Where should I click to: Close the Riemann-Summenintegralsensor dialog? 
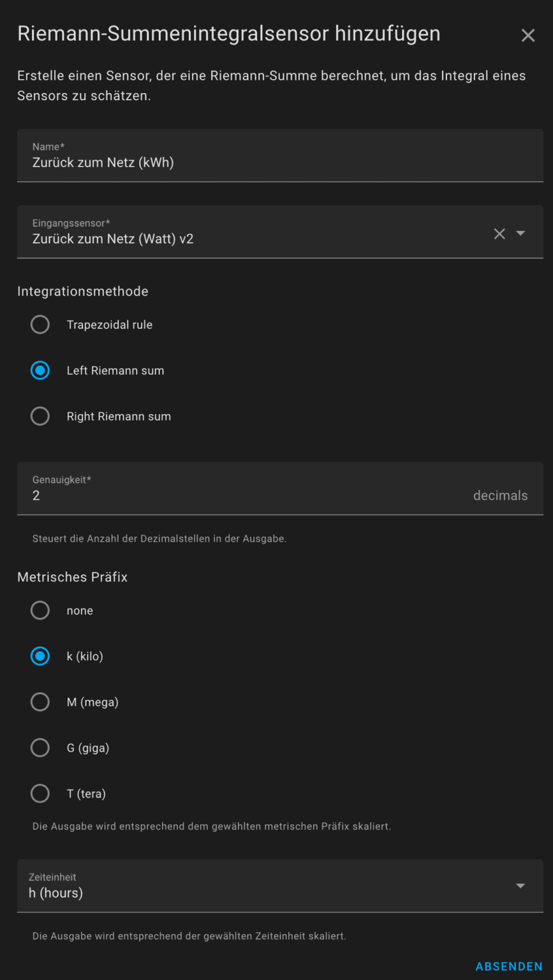point(528,35)
